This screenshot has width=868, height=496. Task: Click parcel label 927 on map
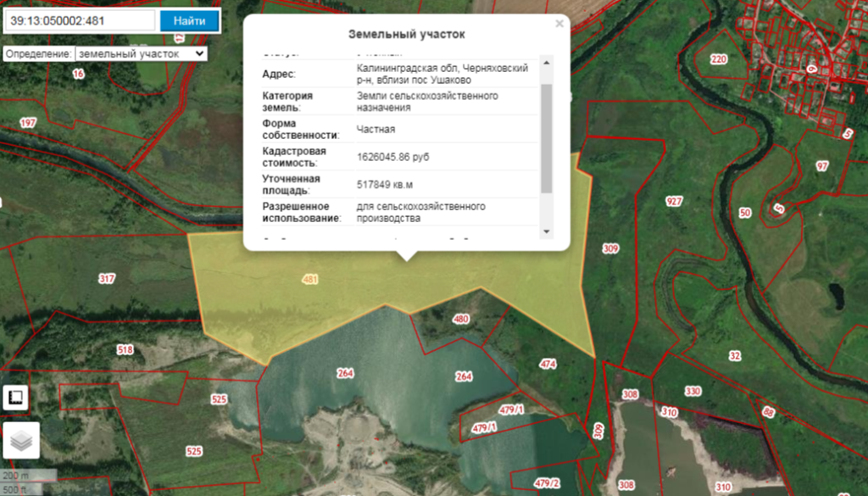click(674, 201)
